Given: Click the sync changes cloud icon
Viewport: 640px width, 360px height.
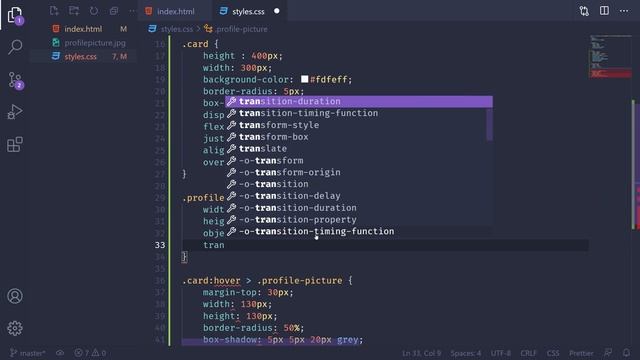Looking at the screenshot, I should pos(60,353).
